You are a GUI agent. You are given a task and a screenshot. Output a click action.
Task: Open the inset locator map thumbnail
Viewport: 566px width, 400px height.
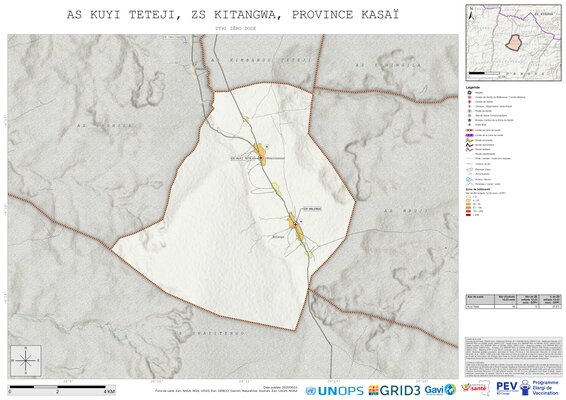pyautogui.click(x=513, y=42)
